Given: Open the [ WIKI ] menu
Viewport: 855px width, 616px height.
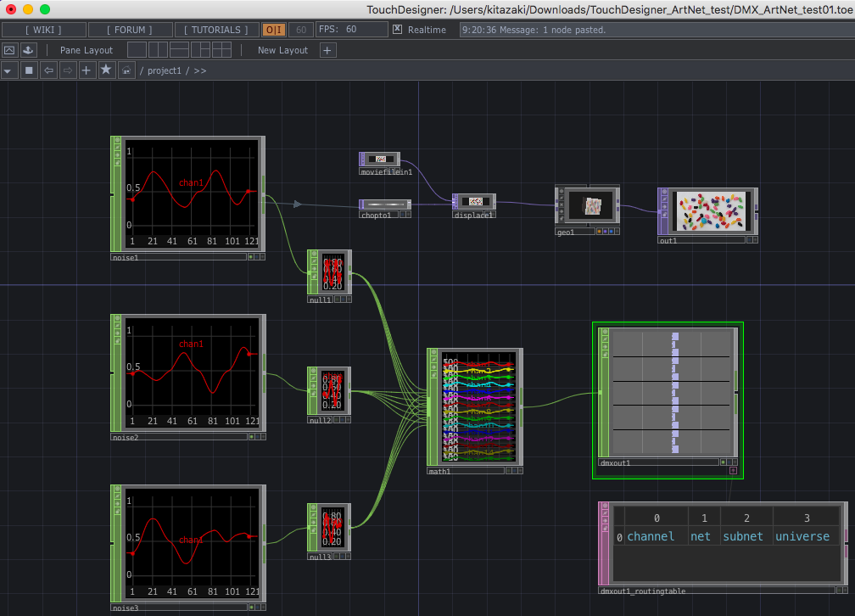Looking at the screenshot, I should [x=43, y=29].
